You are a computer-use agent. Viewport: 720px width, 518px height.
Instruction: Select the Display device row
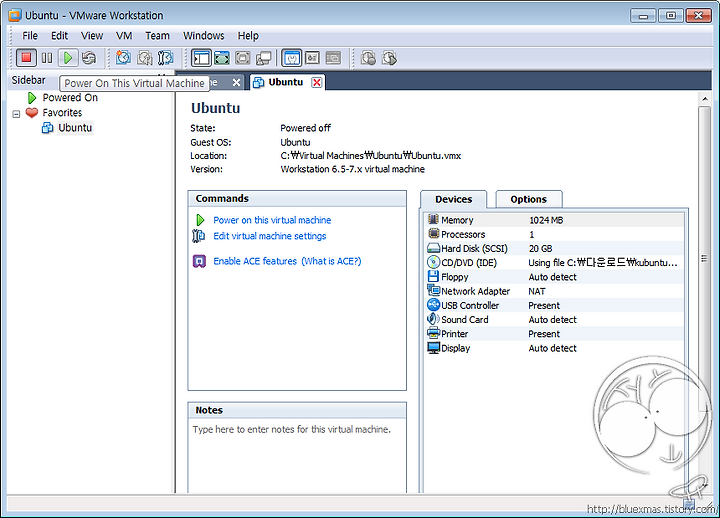tap(555, 348)
